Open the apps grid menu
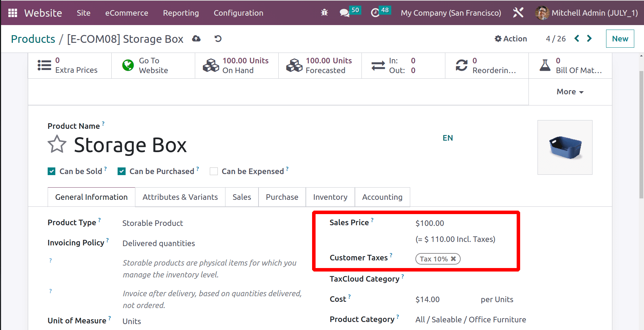 13,13
